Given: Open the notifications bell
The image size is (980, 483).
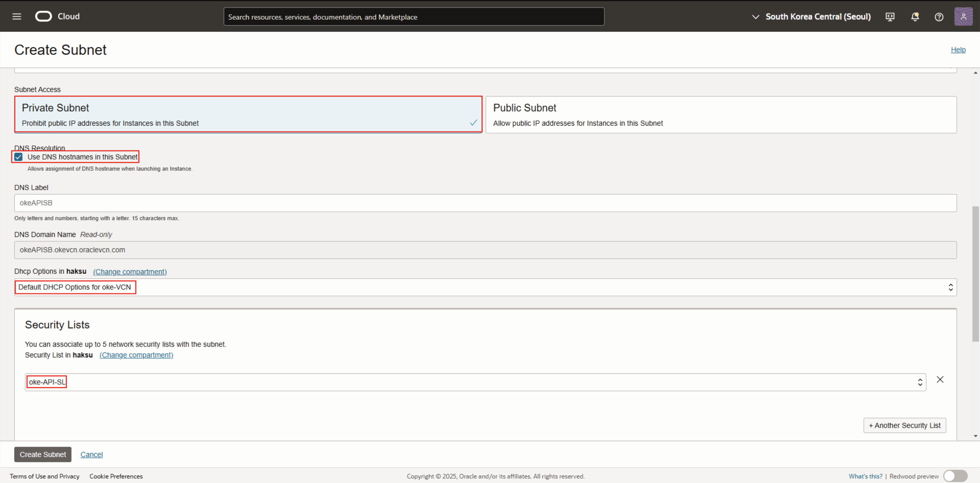Looking at the screenshot, I should click(915, 17).
